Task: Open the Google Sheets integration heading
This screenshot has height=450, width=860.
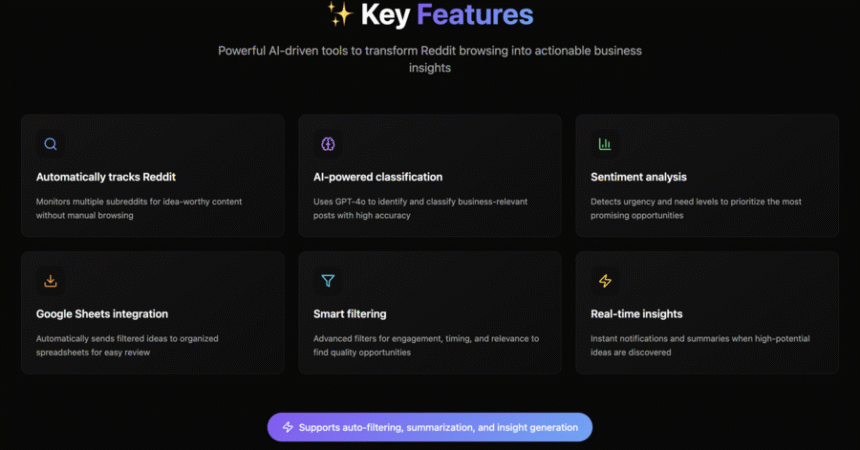Action: [102, 314]
